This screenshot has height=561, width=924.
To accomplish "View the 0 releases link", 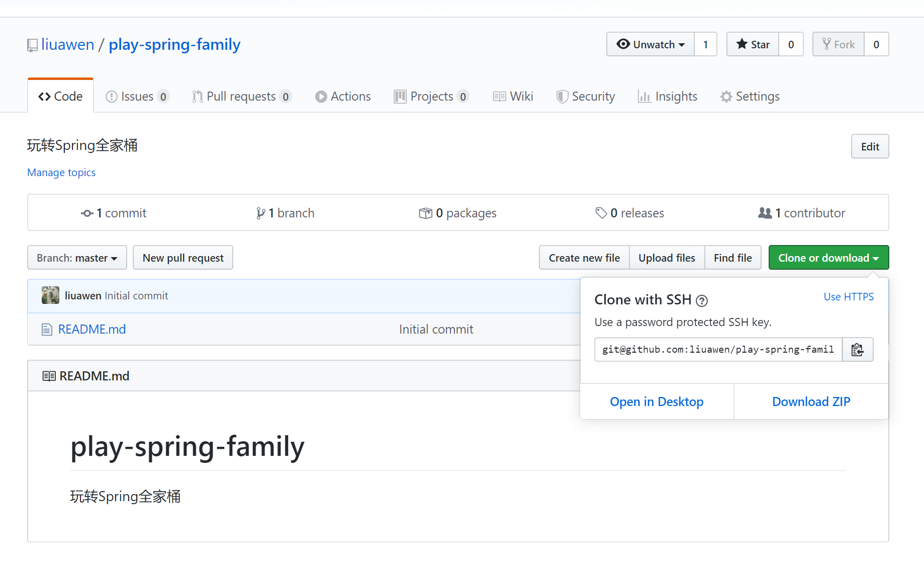I will (629, 213).
